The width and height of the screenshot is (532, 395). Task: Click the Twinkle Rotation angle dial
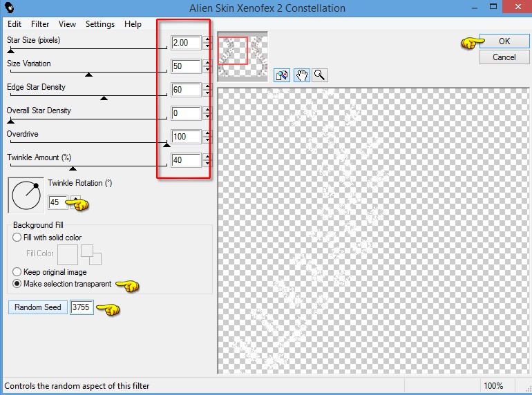[x=26, y=195]
